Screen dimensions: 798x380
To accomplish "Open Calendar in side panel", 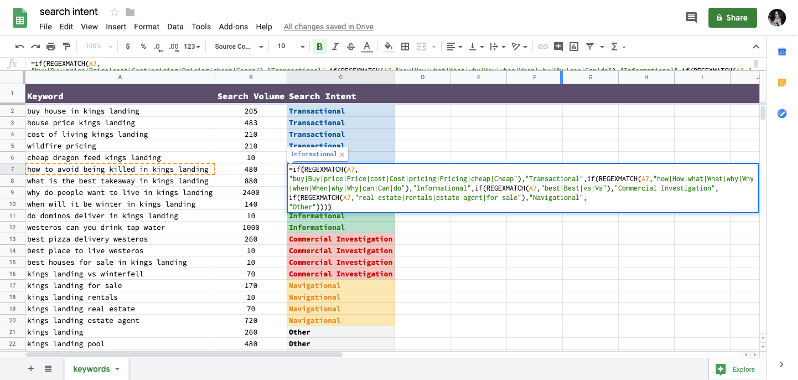I will pyautogui.click(x=782, y=51).
